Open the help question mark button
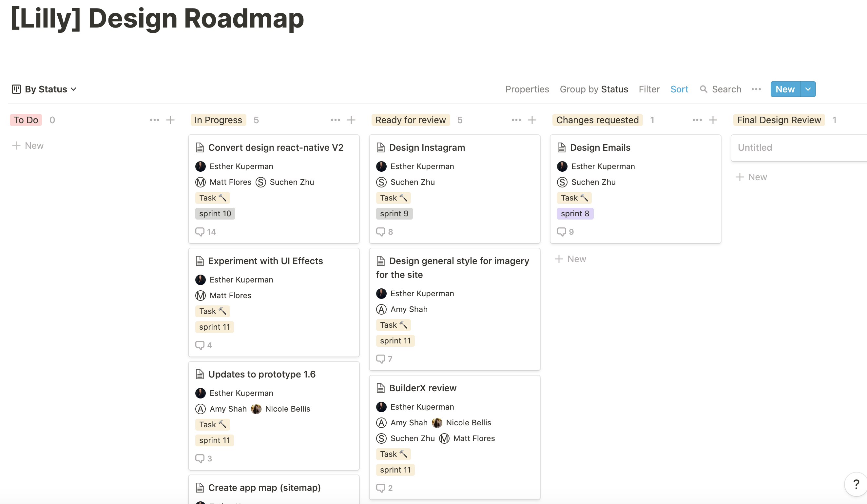 point(856,484)
